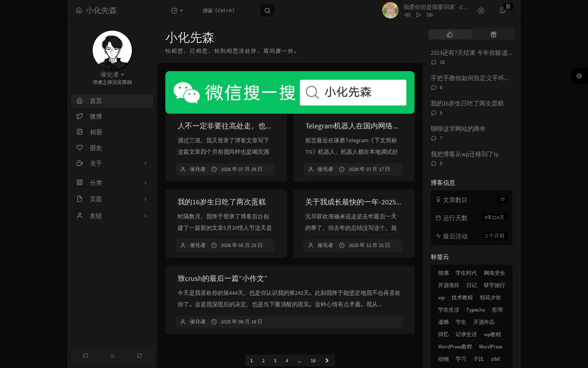
Task: Open popular post 2023还有7天结束
Action: 472,53
